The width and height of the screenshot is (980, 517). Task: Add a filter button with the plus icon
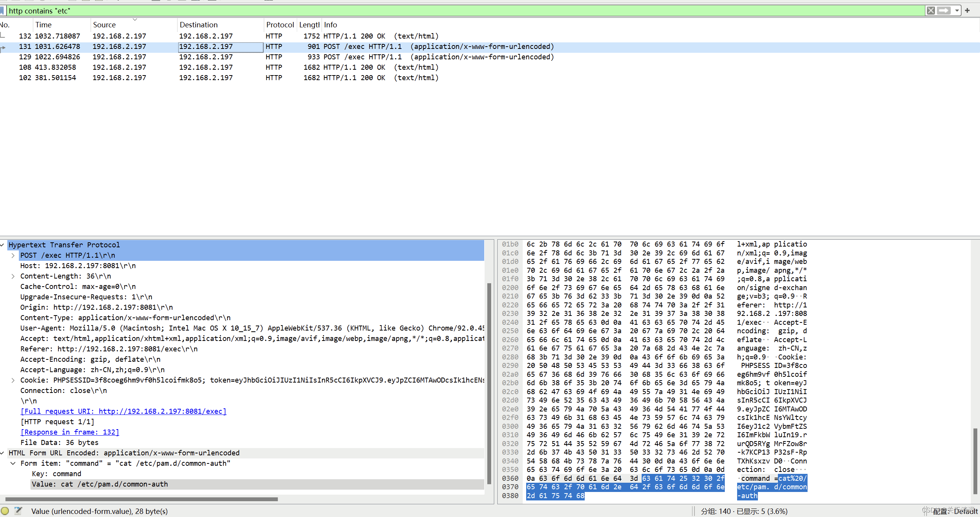pyautogui.click(x=967, y=11)
